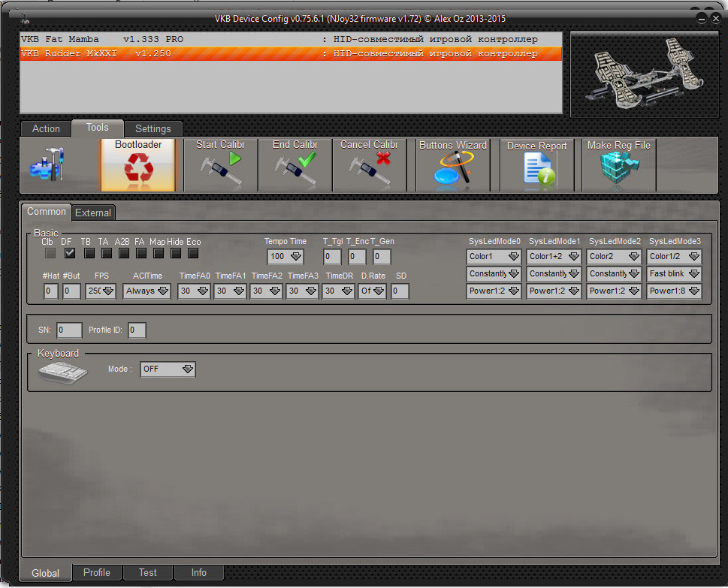
Task: Switch to the External sub-tab
Action: pos(93,213)
